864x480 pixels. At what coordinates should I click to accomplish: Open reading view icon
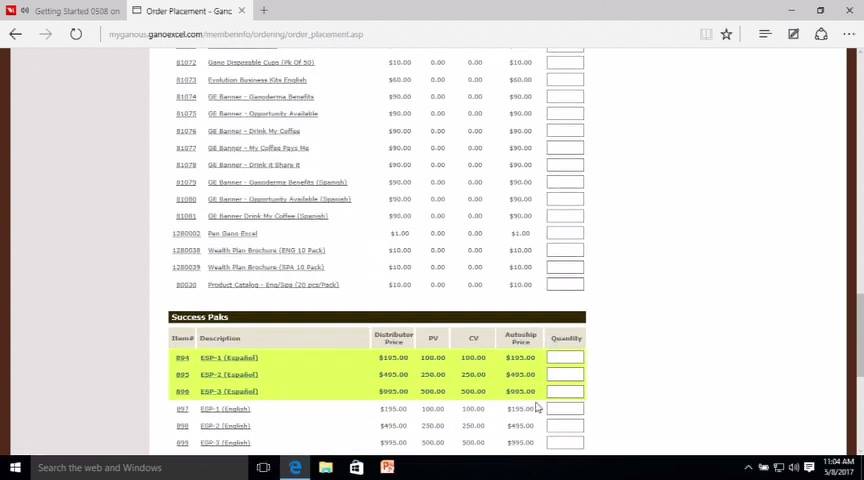(706, 34)
